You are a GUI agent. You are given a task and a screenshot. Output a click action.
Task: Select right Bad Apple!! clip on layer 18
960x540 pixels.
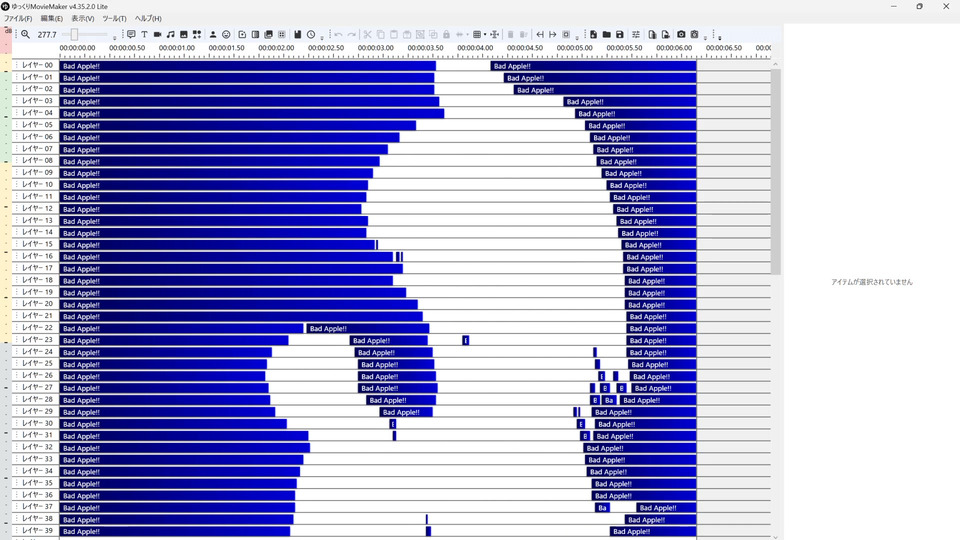(661, 280)
